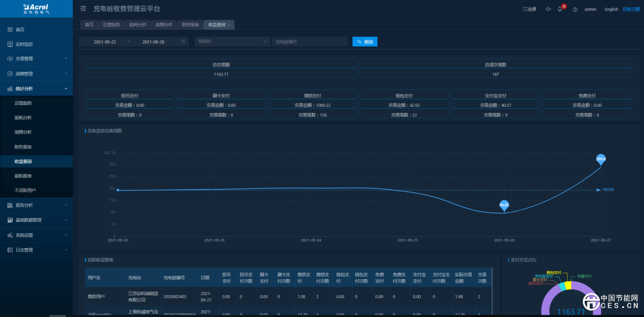Switch to the 运营趋势 tab

pos(111,25)
